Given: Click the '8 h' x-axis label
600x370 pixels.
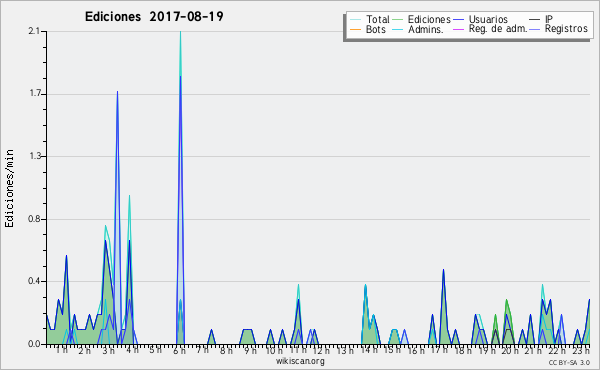Looking at the screenshot, I should coord(226,350).
